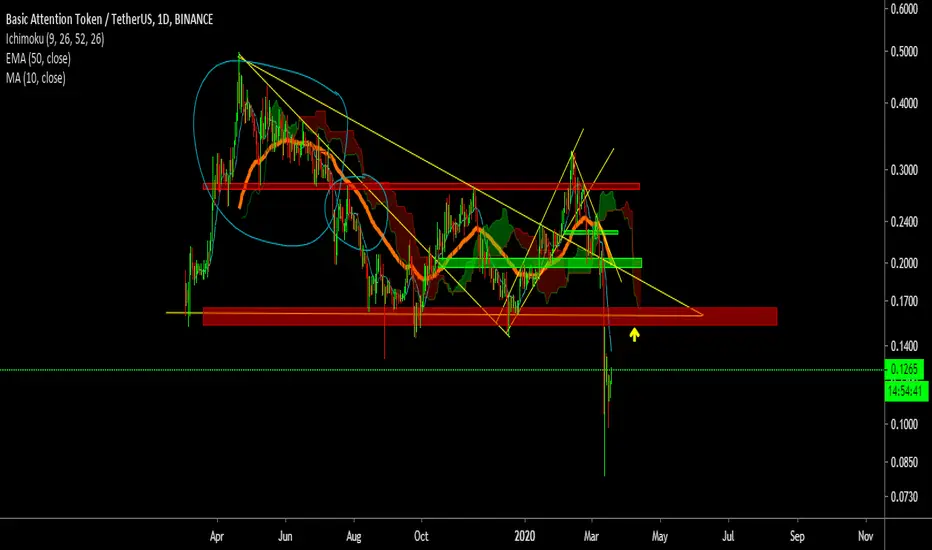Click the 0.1700 price axis label

[904, 301]
